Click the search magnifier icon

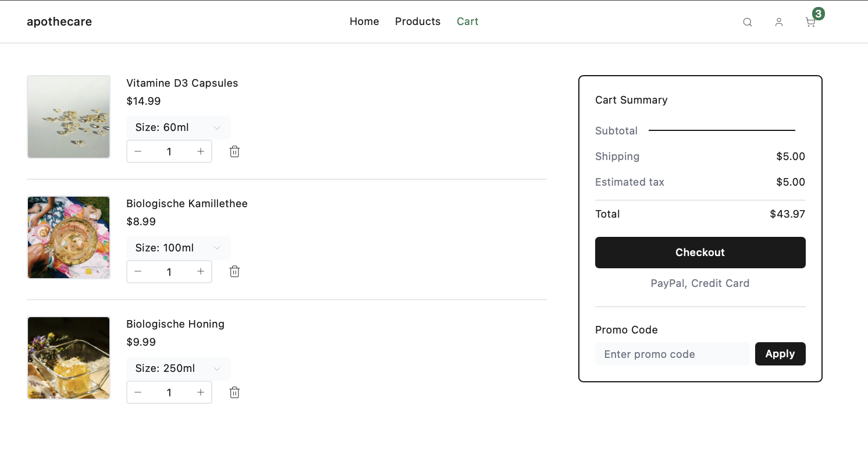click(x=748, y=22)
